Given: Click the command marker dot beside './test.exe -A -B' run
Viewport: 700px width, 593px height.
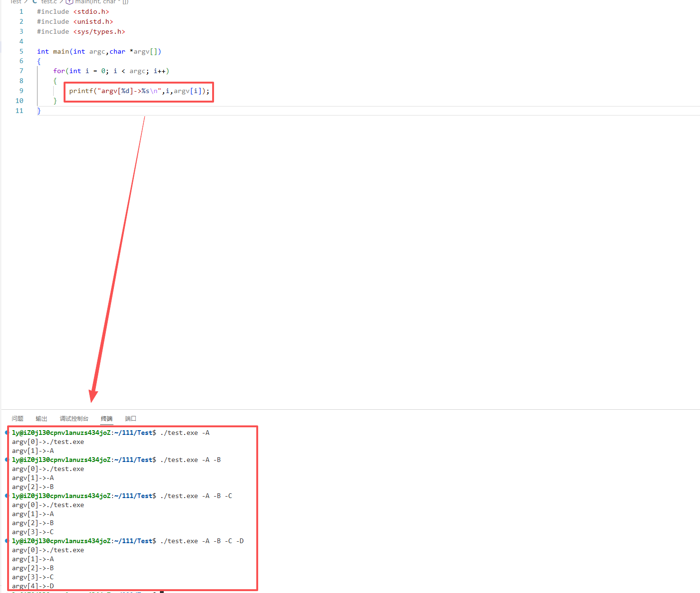Looking at the screenshot, I should tap(7, 460).
